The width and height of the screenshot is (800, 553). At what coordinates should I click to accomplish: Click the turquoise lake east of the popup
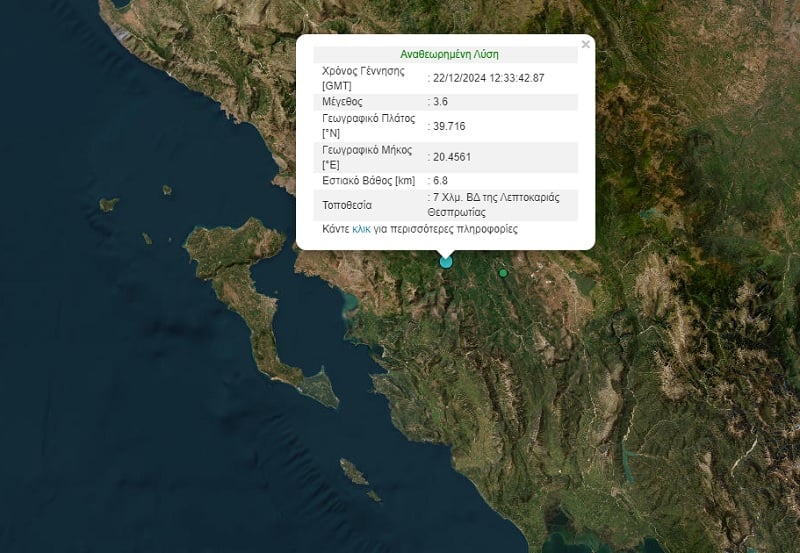click(651, 213)
